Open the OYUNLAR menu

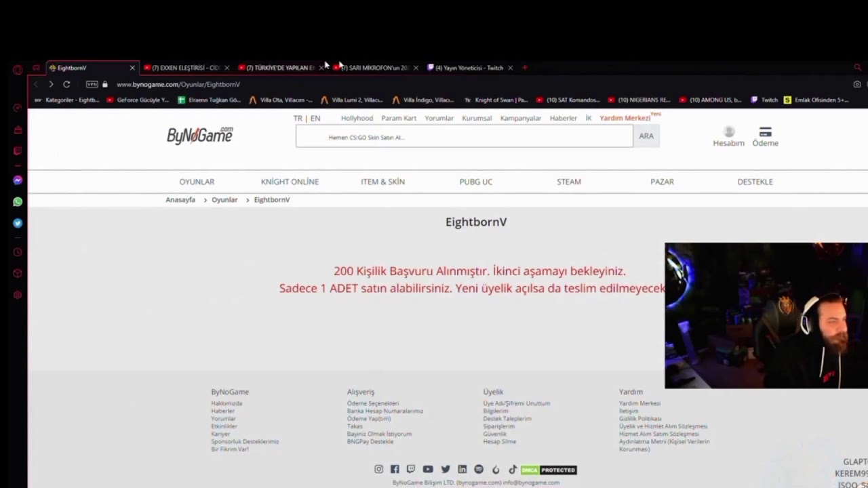(x=197, y=182)
